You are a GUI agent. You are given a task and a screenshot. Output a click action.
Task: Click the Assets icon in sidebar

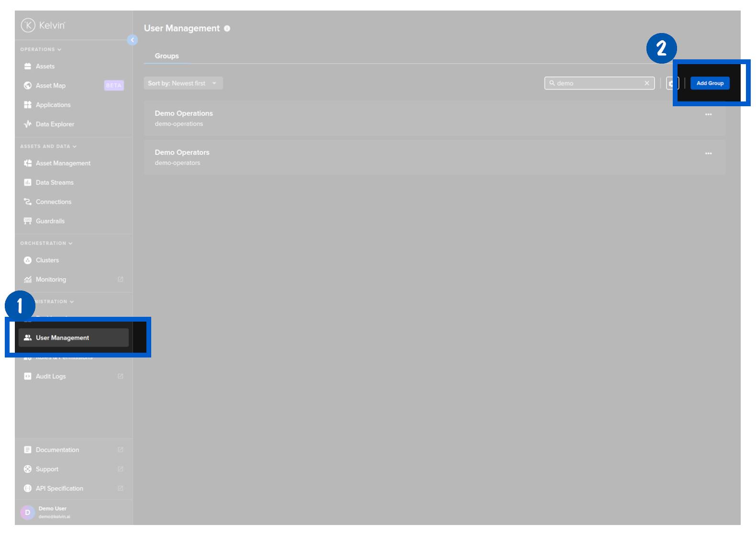[28, 67]
